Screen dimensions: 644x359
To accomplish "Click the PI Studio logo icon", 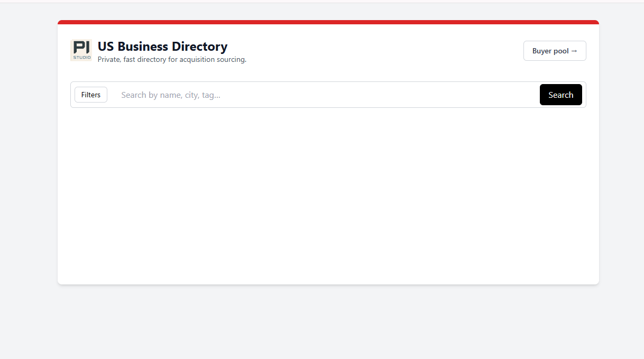I will point(81,50).
